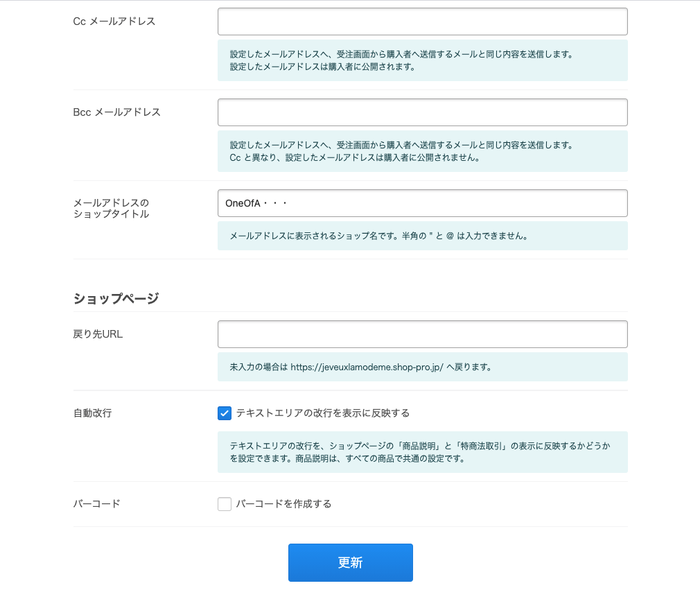Click inside the 戻り先URL input field

coord(423,334)
